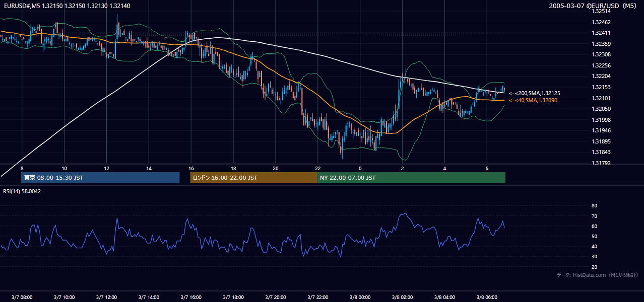Click the 200 SMA 1.32125 label
This screenshot has height=302, width=644.
coord(535,94)
